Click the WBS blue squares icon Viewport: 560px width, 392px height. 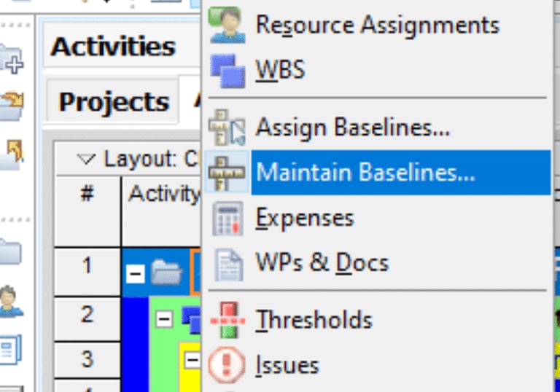coord(227,71)
